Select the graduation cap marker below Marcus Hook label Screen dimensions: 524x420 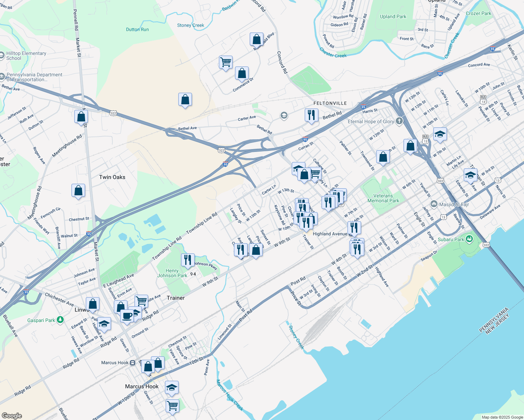click(172, 388)
